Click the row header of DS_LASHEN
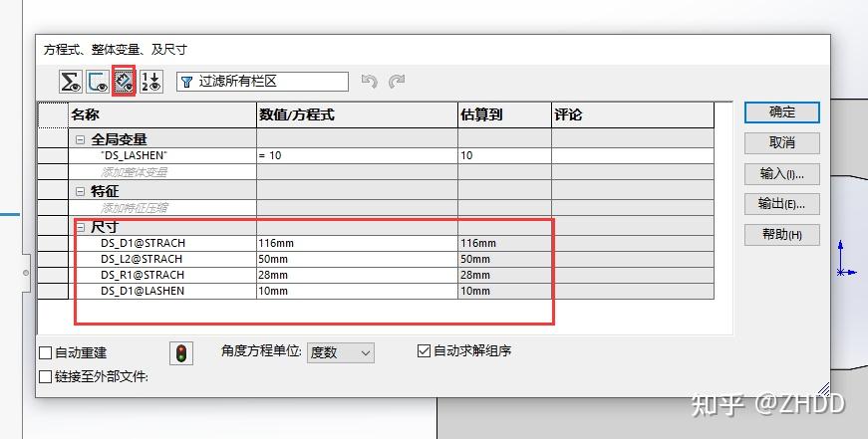Image resolution: width=868 pixels, height=439 pixels. 53,156
